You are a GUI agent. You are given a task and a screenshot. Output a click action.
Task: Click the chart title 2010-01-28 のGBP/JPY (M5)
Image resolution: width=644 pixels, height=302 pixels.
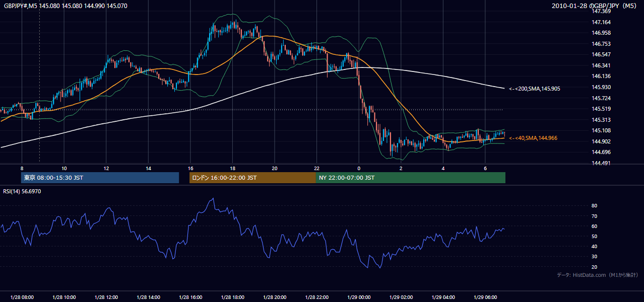595,6
